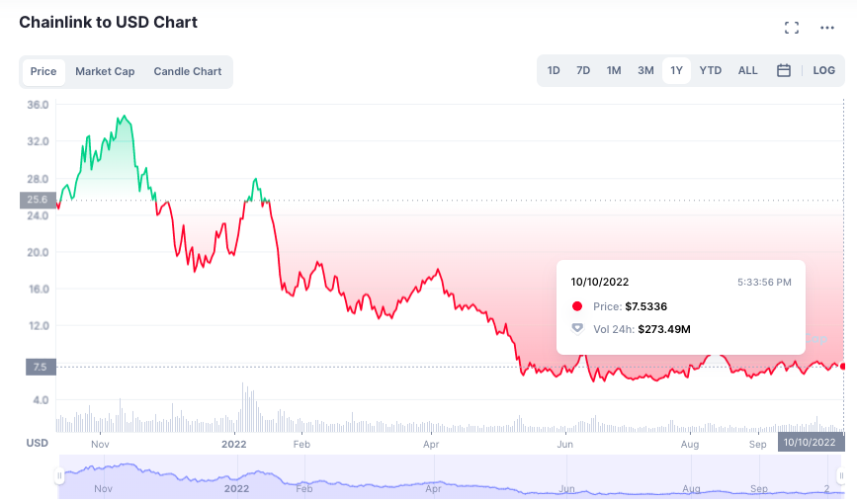Click the 5:33:56 PM tooltip timestamp
This screenshot has height=504, width=857.
point(764,283)
